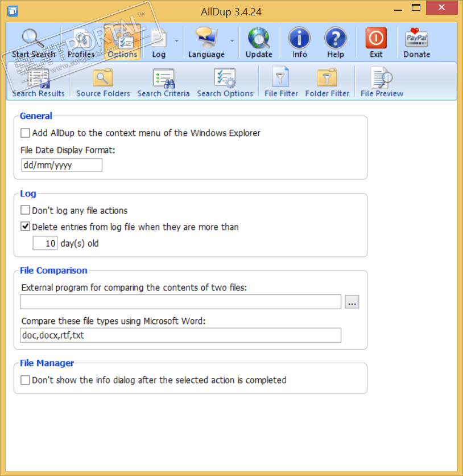The width and height of the screenshot is (463, 476).
Task: Browse for external program with ... button
Action: [352, 302]
